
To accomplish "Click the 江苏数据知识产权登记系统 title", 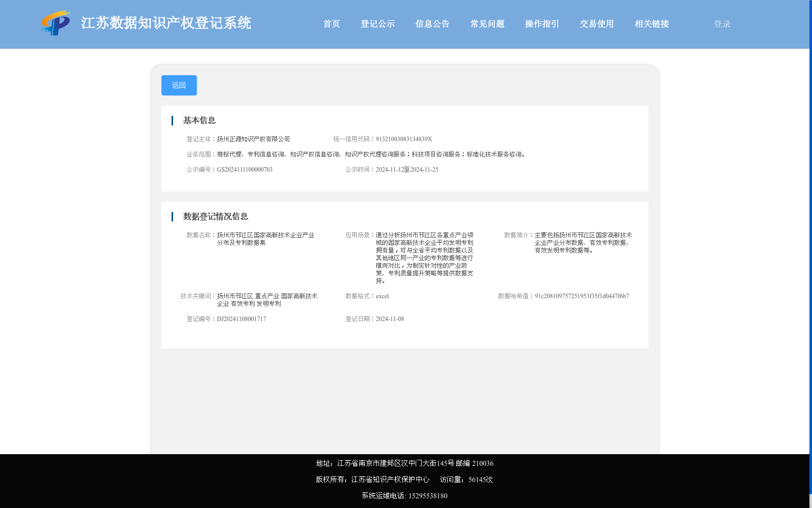I will click(x=166, y=23).
